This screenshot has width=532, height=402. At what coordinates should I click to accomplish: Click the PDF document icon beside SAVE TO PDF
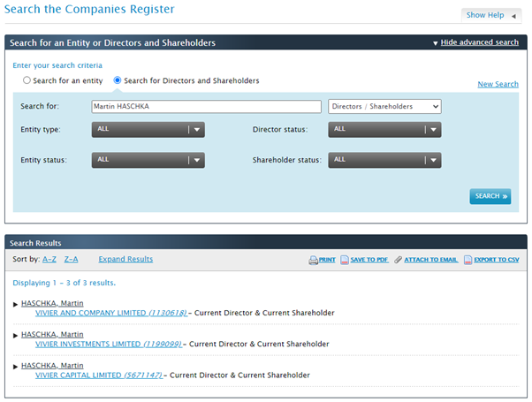pos(345,260)
